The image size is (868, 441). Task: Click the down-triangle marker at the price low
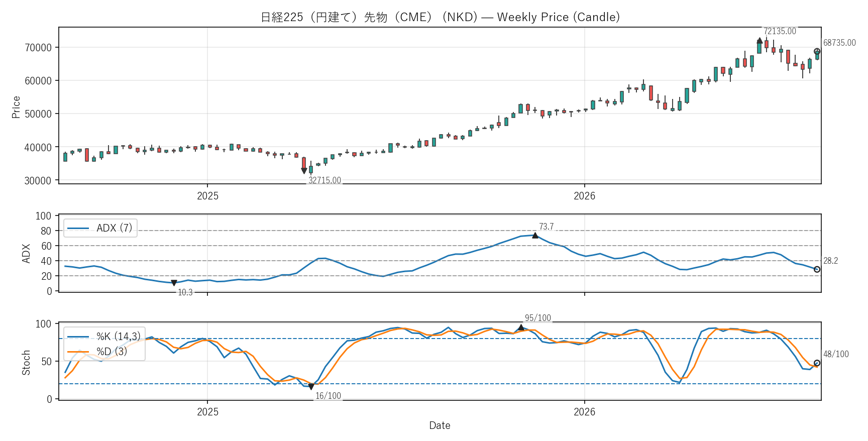(304, 171)
